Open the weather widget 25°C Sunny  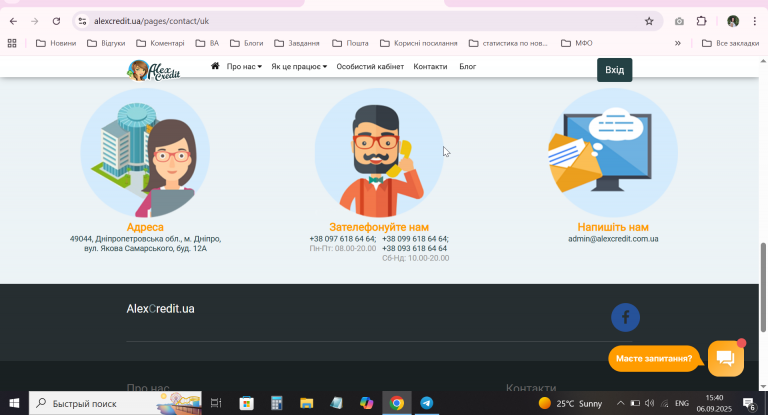[570, 403]
